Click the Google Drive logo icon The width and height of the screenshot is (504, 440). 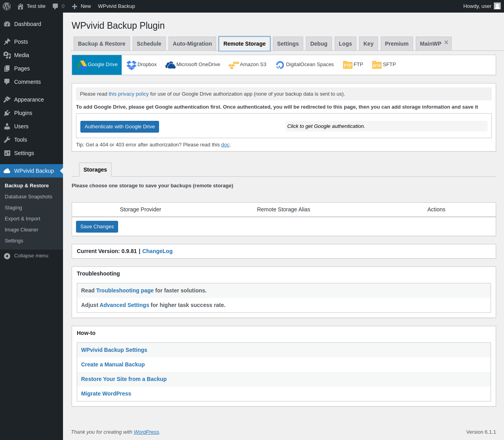82,65
